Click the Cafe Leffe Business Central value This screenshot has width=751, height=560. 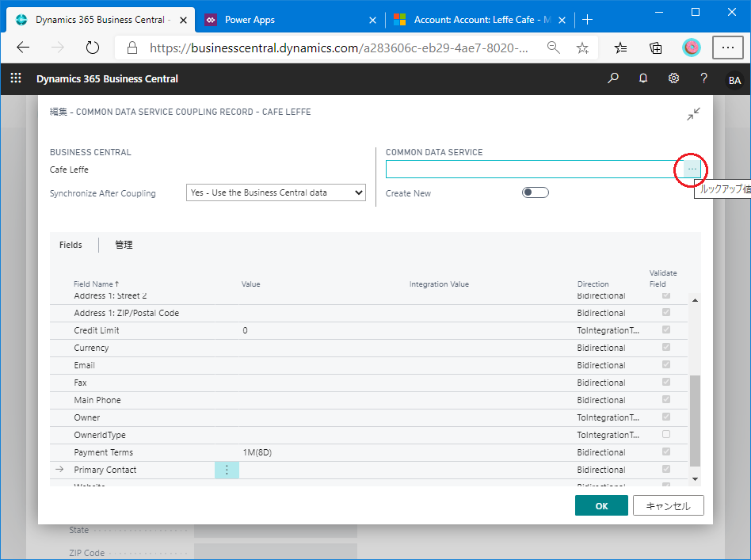point(69,170)
